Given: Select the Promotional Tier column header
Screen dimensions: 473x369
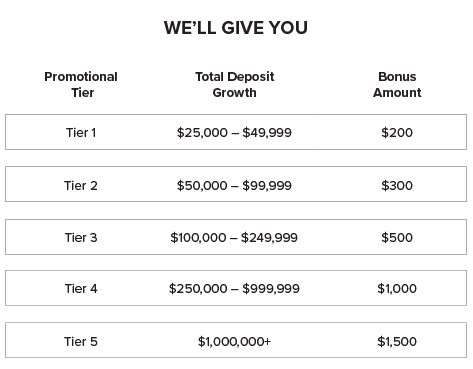Looking at the screenshot, I should (x=81, y=85).
